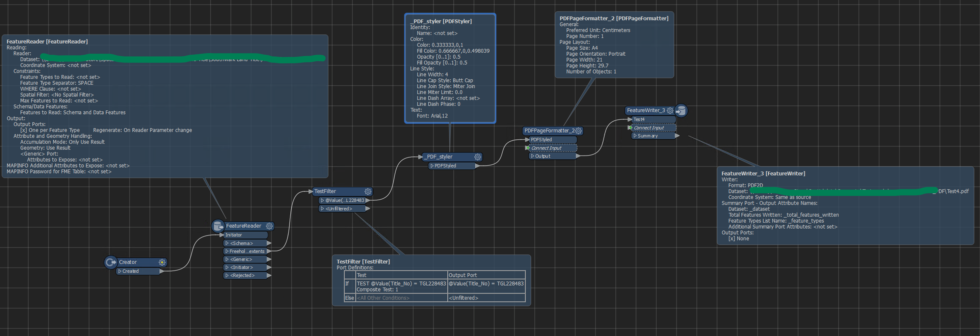This screenshot has width=980, height=336.
Task: Click 'Page Orientation: Portrait' text
Action: click(x=595, y=54)
